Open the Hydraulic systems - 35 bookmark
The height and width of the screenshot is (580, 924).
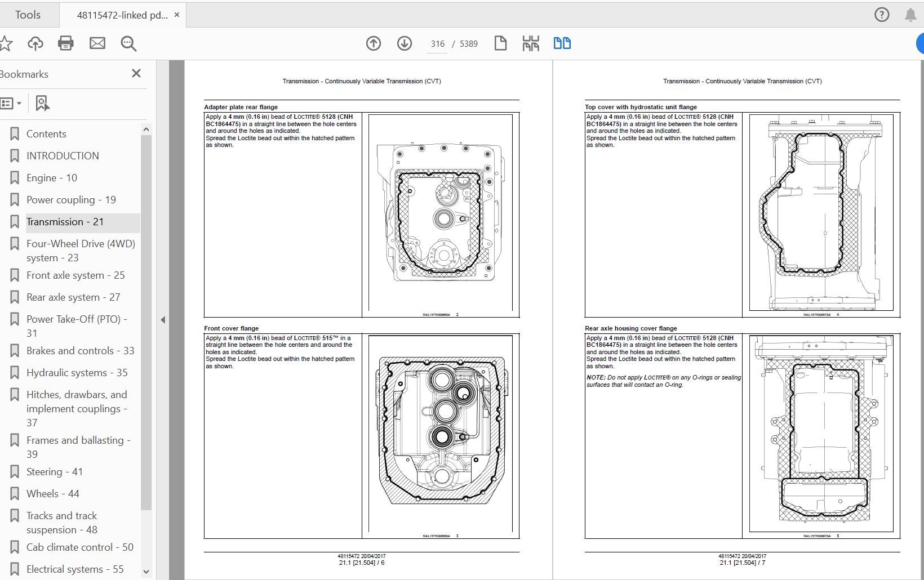77,373
